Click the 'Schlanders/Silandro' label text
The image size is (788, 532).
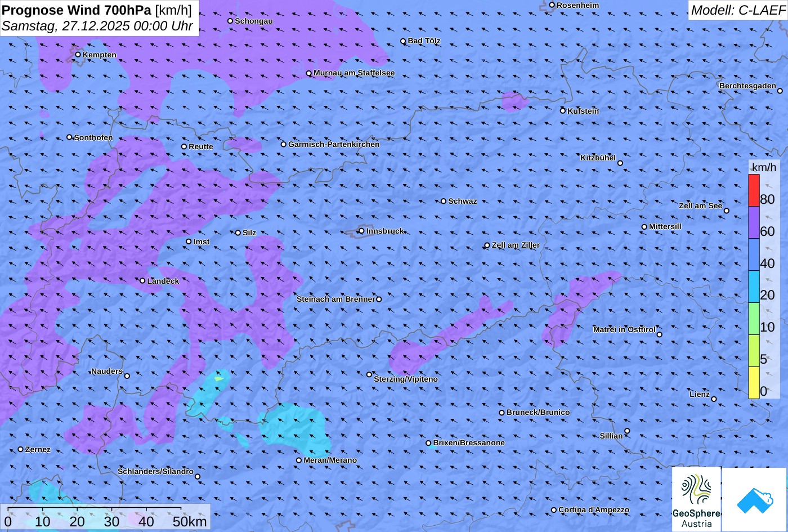coord(155,471)
